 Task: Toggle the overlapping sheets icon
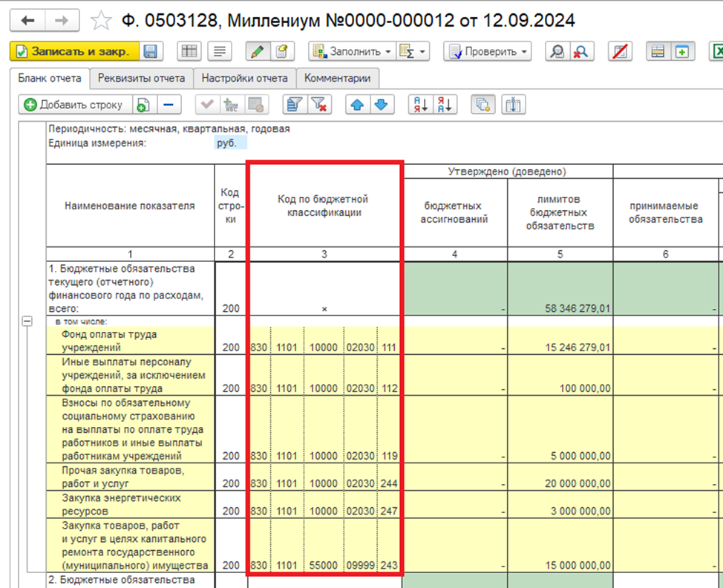pyautogui.click(x=483, y=105)
